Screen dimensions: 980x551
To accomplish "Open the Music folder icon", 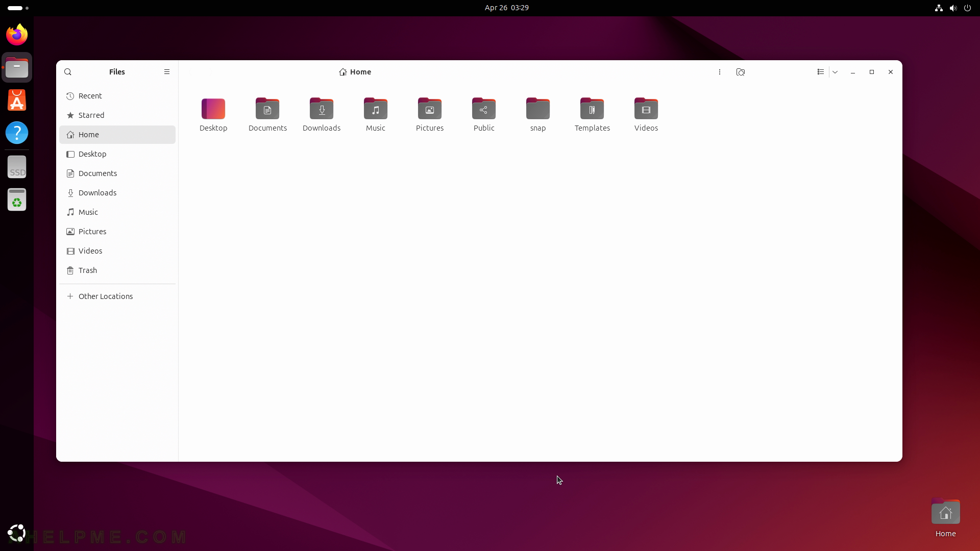I will (x=376, y=109).
